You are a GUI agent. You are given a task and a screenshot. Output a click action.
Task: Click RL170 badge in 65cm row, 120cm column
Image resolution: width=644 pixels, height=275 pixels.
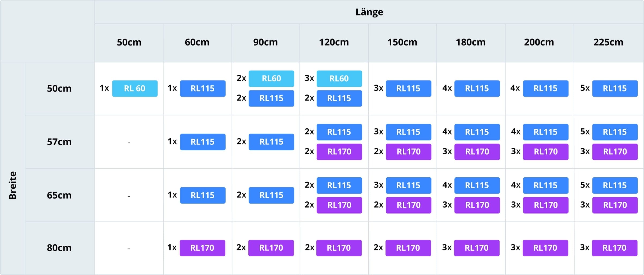click(339, 205)
